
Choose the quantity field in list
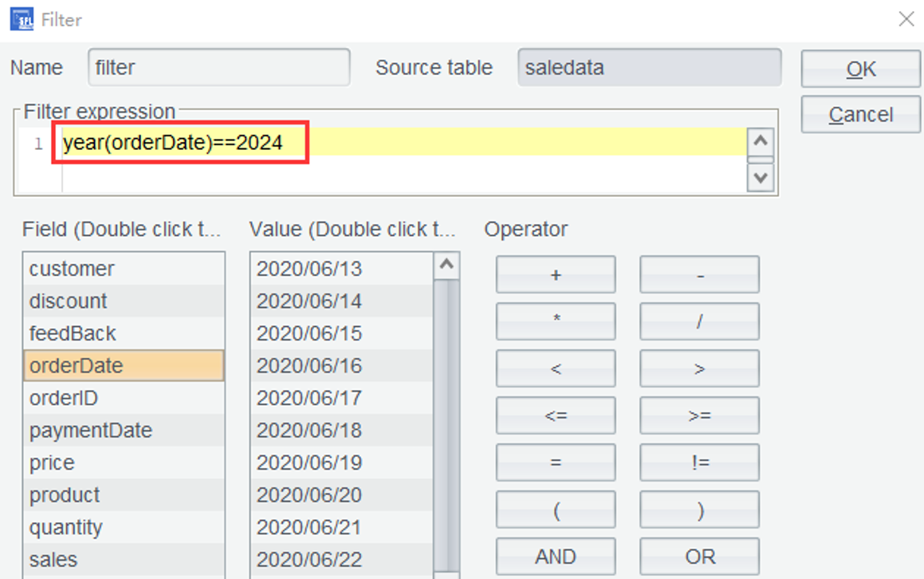(124, 527)
